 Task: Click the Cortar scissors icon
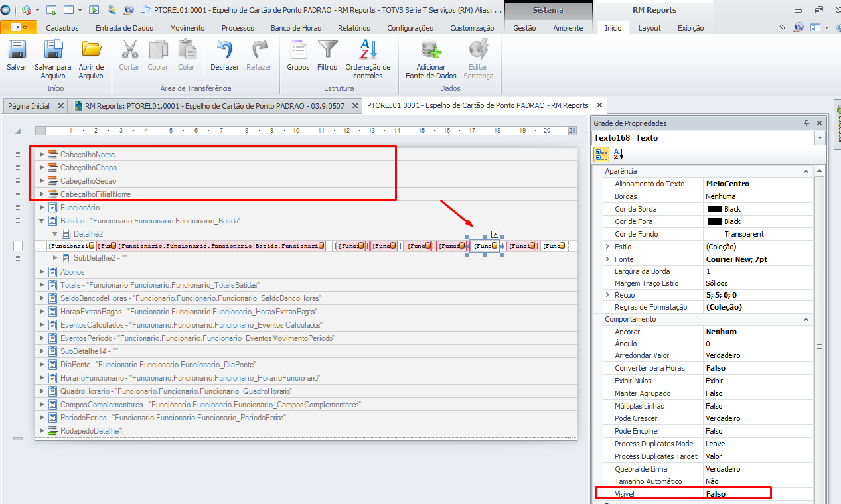pyautogui.click(x=129, y=50)
